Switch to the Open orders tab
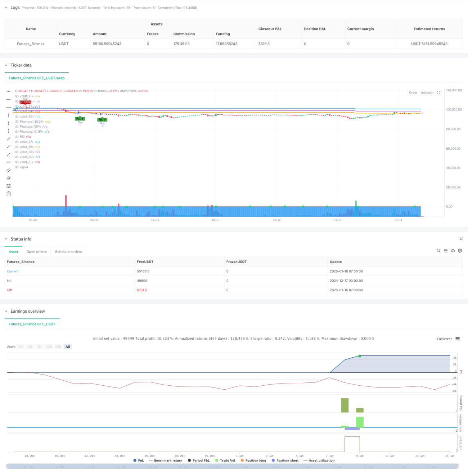 pyautogui.click(x=36, y=252)
